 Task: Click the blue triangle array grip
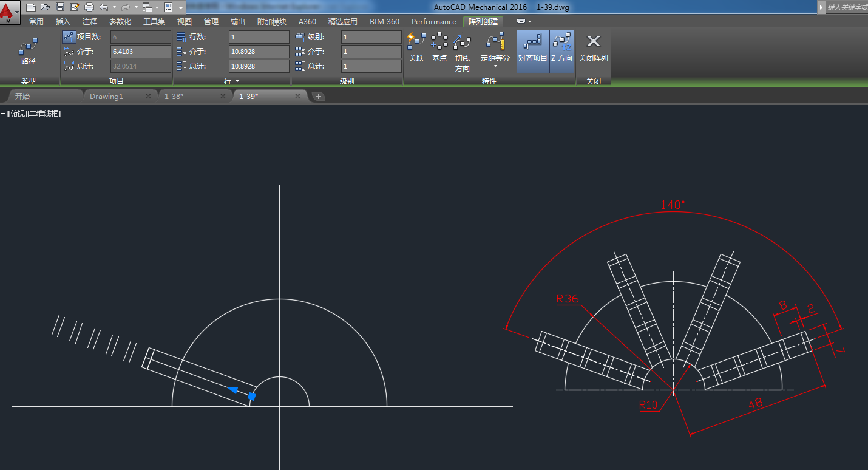tap(233, 390)
